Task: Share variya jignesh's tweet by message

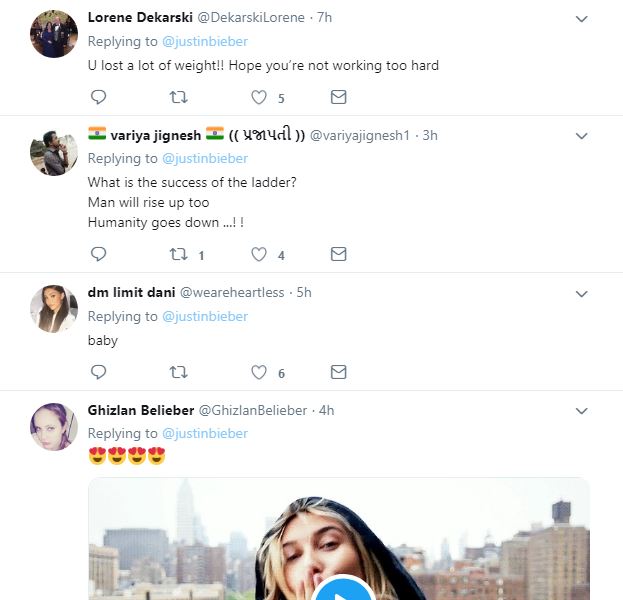Action: (338, 254)
